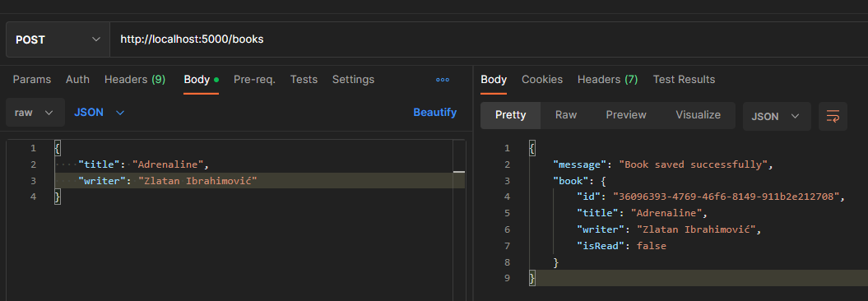The width and height of the screenshot is (868, 301).
Task: Switch response to Visualize view
Action: 698,115
